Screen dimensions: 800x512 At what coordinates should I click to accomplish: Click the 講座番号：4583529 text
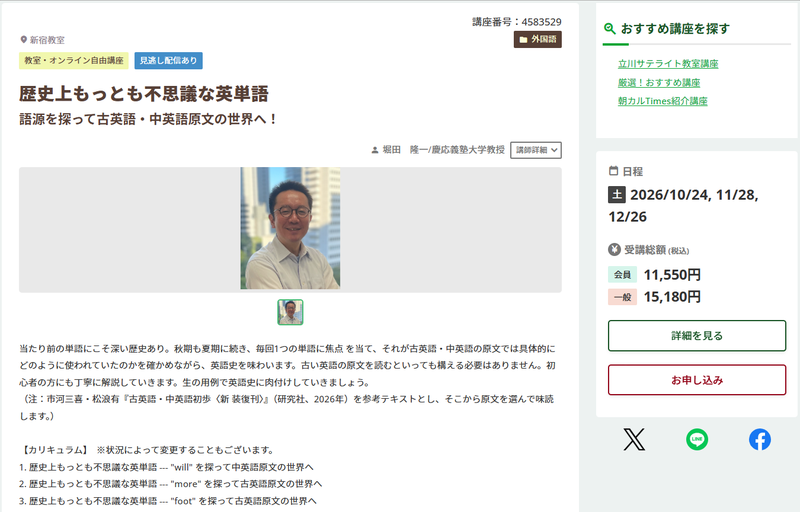tap(516, 22)
